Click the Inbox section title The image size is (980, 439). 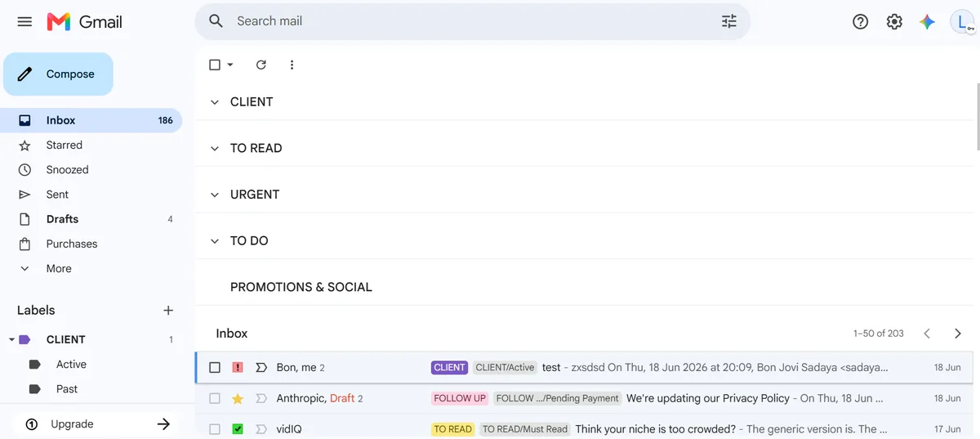click(232, 334)
